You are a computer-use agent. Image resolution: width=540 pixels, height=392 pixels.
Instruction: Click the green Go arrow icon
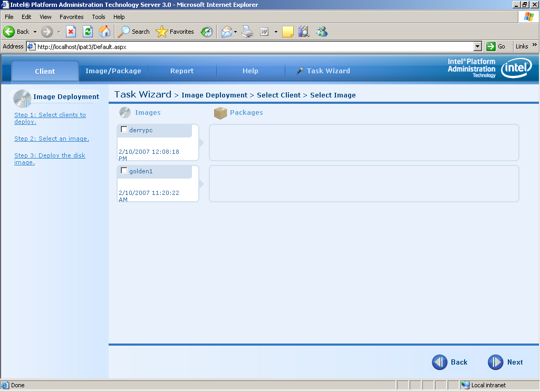(491, 46)
